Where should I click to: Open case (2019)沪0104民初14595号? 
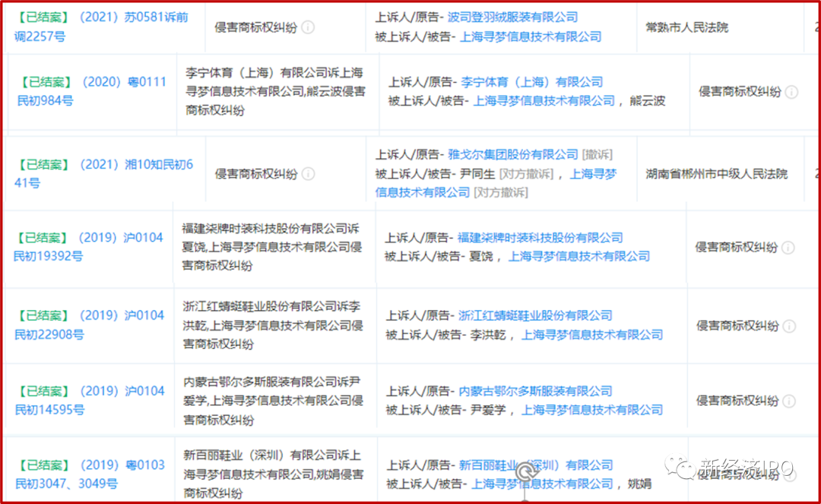[90, 400]
